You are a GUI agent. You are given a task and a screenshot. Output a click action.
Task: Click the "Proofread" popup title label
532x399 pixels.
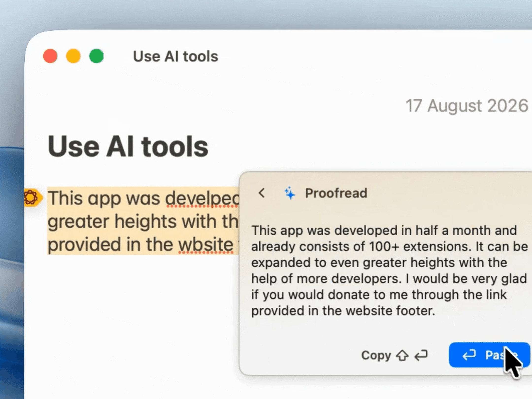tap(336, 193)
